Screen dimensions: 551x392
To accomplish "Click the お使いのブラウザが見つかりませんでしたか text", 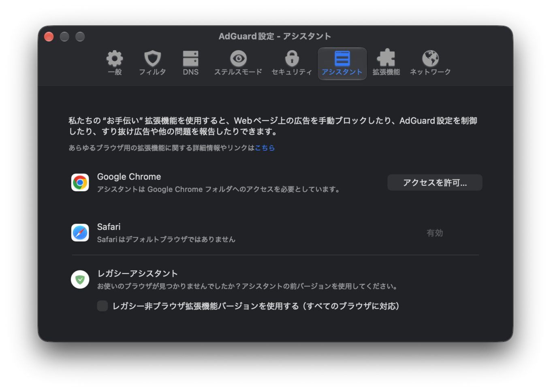I will pos(248,286).
